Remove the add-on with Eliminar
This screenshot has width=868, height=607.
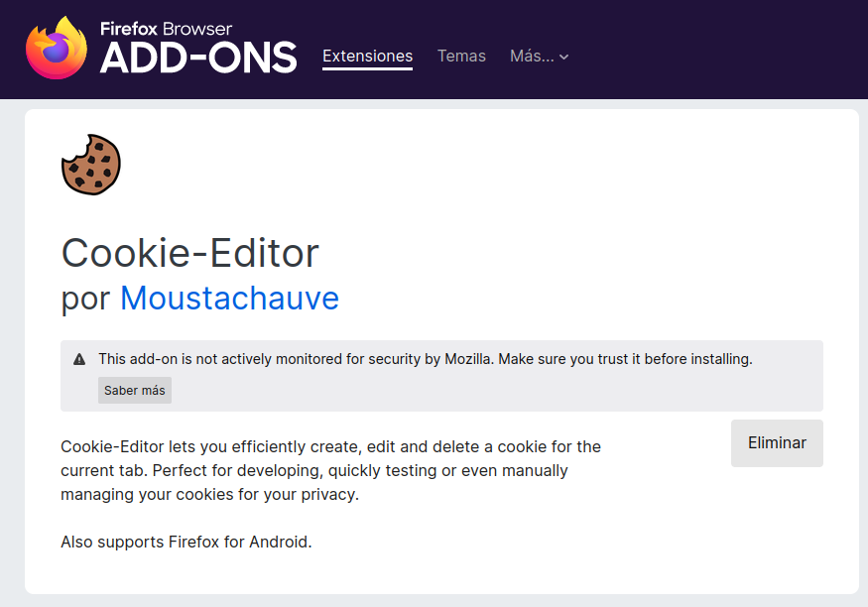[777, 443]
